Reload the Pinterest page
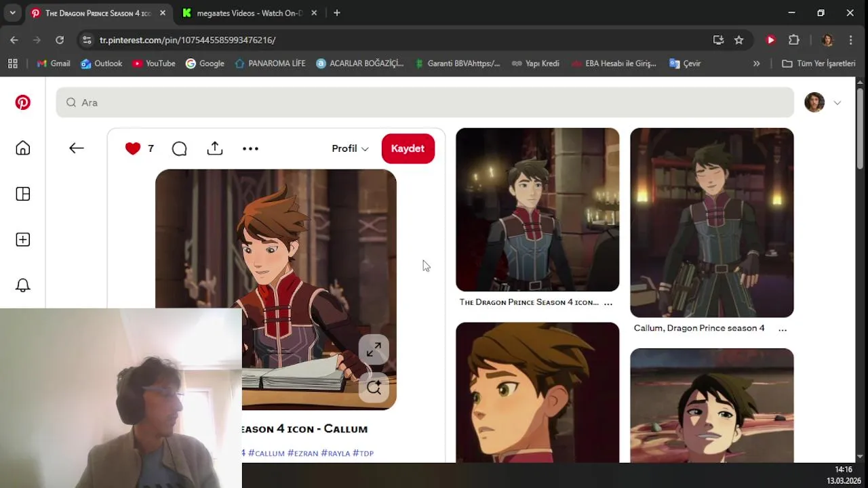Image resolution: width=868 pixels, height=488 pixels. [x=60, y=40]
